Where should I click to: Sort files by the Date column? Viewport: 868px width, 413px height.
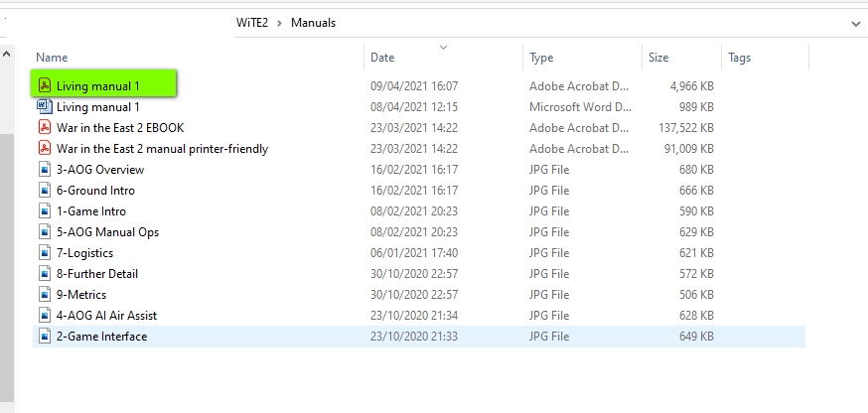click(x=382, y=58)
